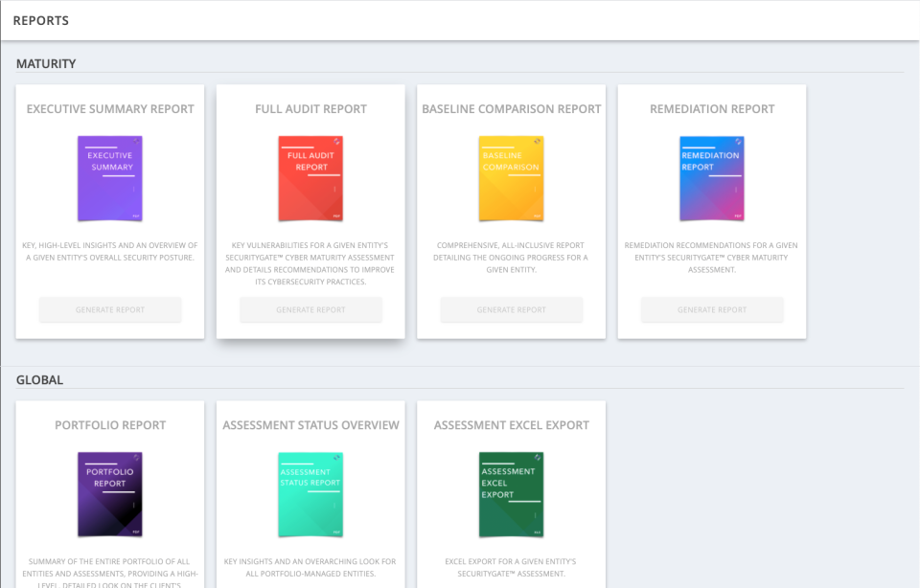
Task: Open the Remediation Report cover thumbnail
Action: (x=711, y=178)
